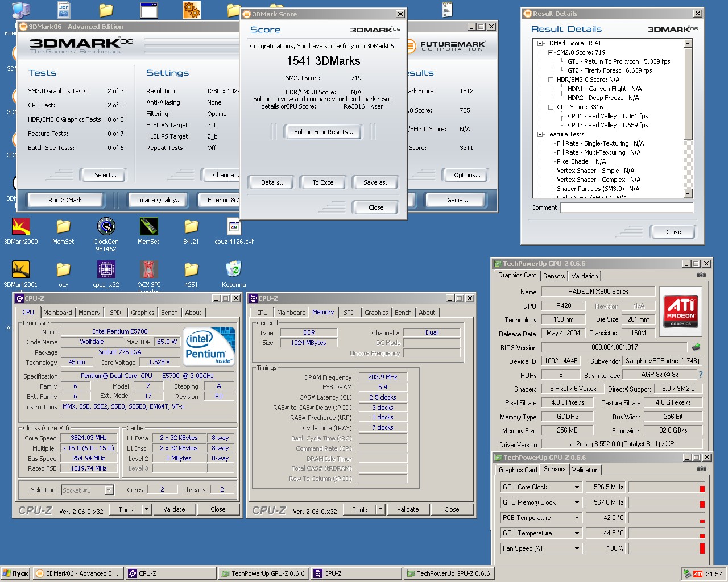The image size is (728, 582).
Task: Open the Recycle Bin (Корзина) icon
Action: [x=234, y=269]
